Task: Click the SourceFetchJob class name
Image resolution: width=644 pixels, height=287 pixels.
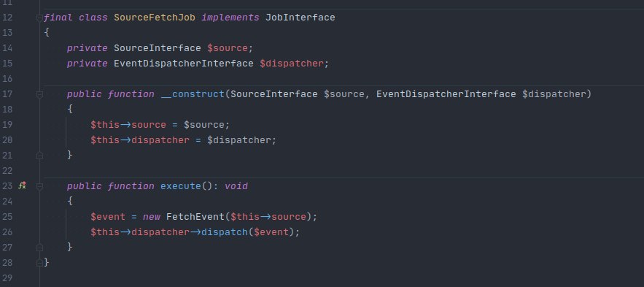Action: point(155,18)
